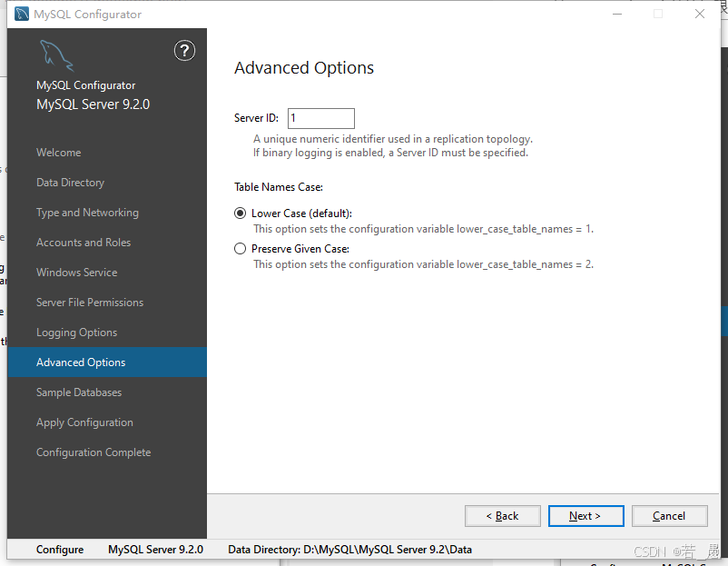The height and width of the screenshot is (566, 728).
Task: Open the Configuration Complete step
Action: pos(93,452)
